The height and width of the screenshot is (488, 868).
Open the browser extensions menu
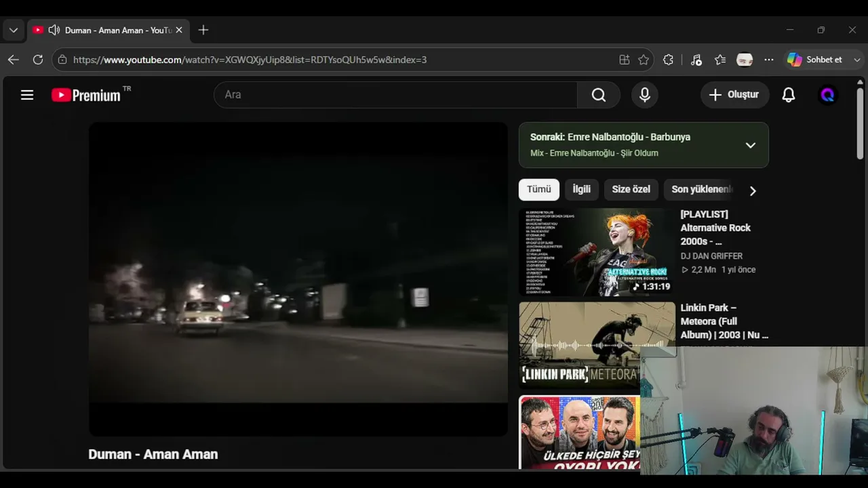(x=669, y=60)
